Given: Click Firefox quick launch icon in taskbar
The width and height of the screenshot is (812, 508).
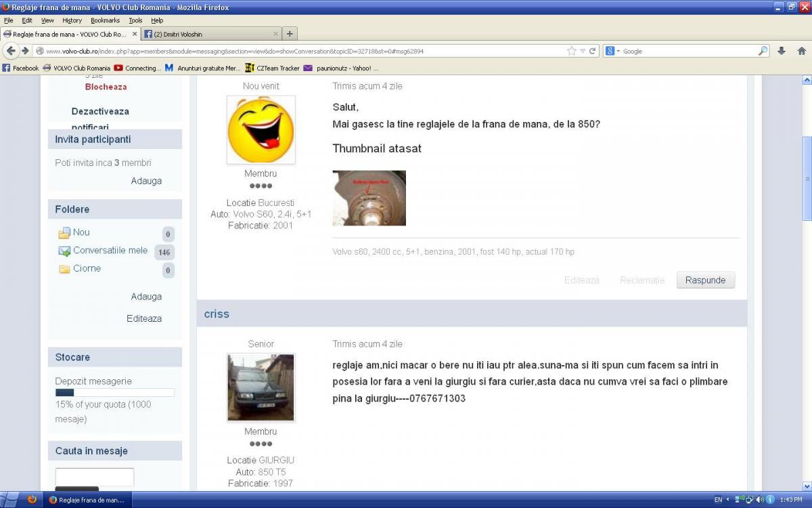Looking at the screenshot, I should coord(32,500).
